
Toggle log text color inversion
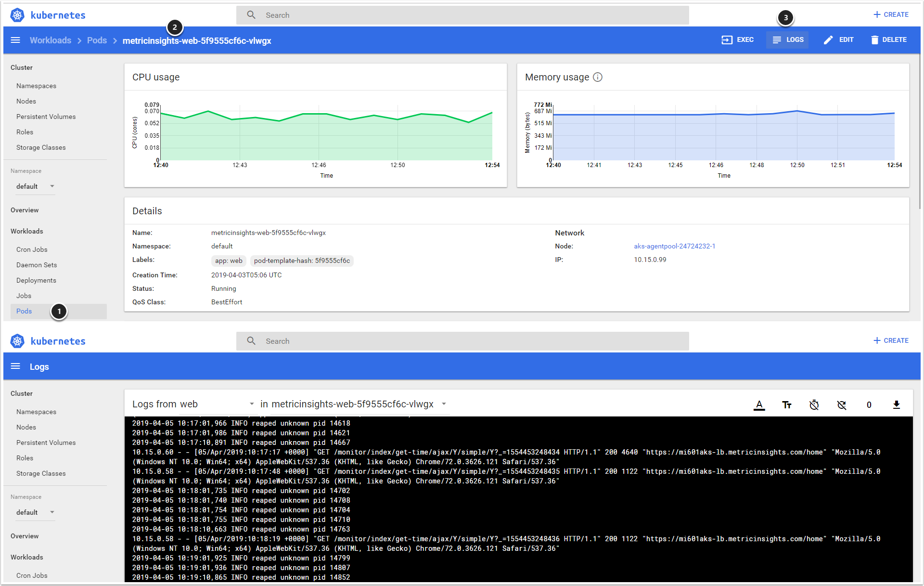pyautogui.click(x=759, y=405)
